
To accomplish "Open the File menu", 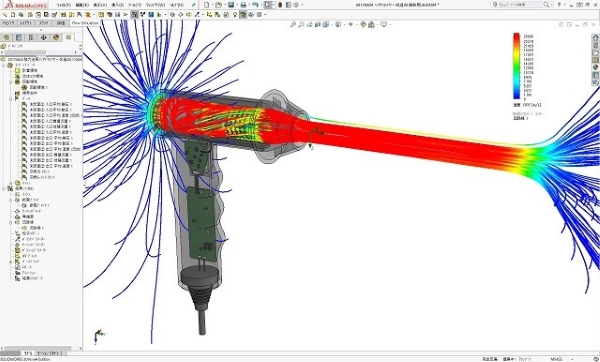I will (64, 5).
